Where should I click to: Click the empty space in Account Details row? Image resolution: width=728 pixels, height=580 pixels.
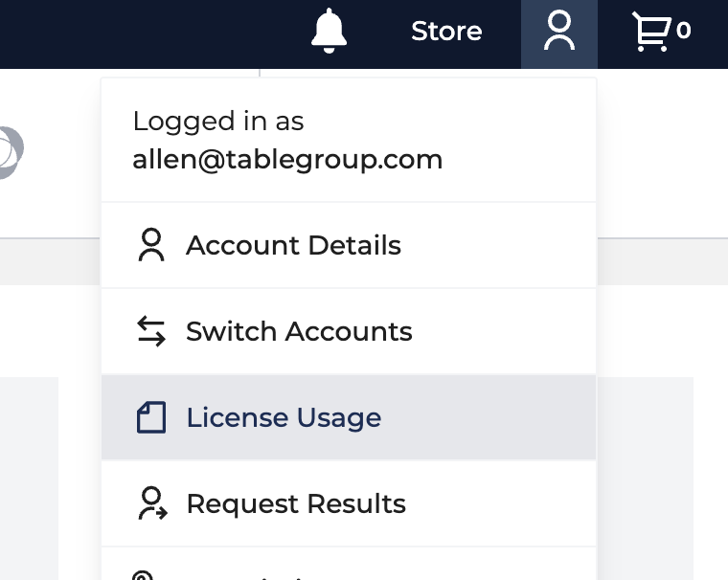tap(497, 245)
